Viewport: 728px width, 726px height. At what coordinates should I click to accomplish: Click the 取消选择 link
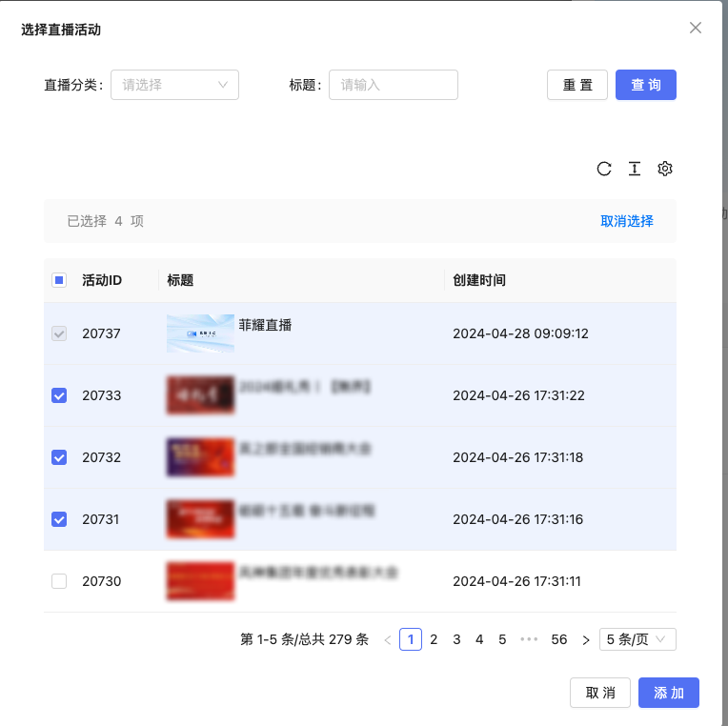(x=627, y=221)
